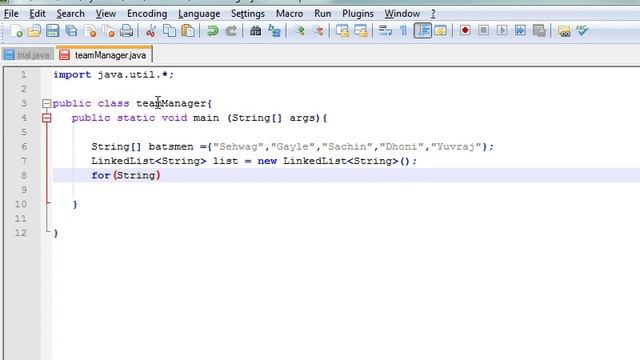Click the Paste clipboard icon
Image resolution: width=640 pixels, height=360 pixels.
(x=188, y=31)
